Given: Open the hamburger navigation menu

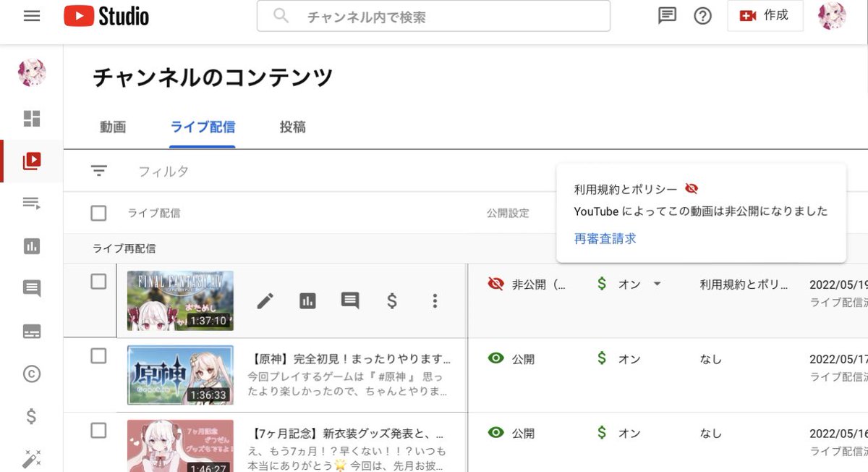Looking at the screenshot, I should point(32,16).
